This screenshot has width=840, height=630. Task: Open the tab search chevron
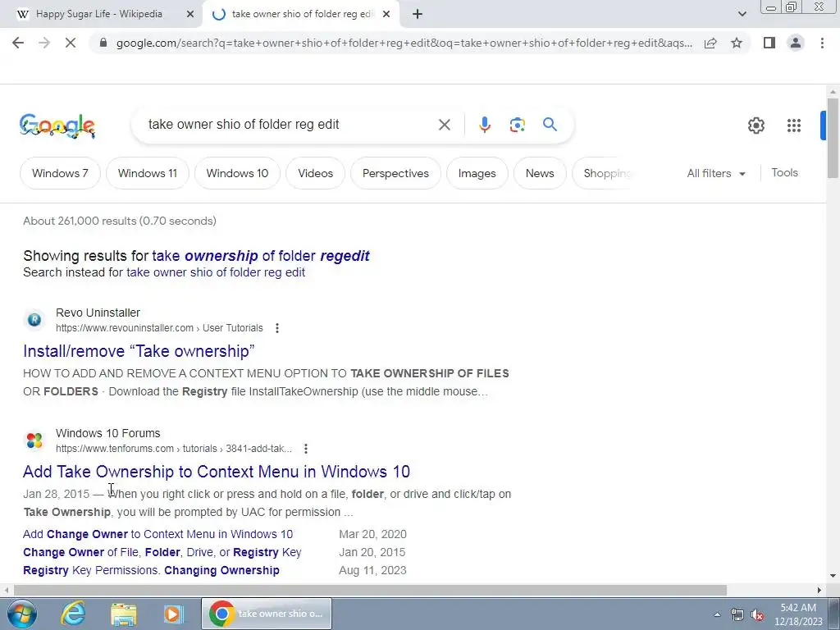tap(742, 15)
